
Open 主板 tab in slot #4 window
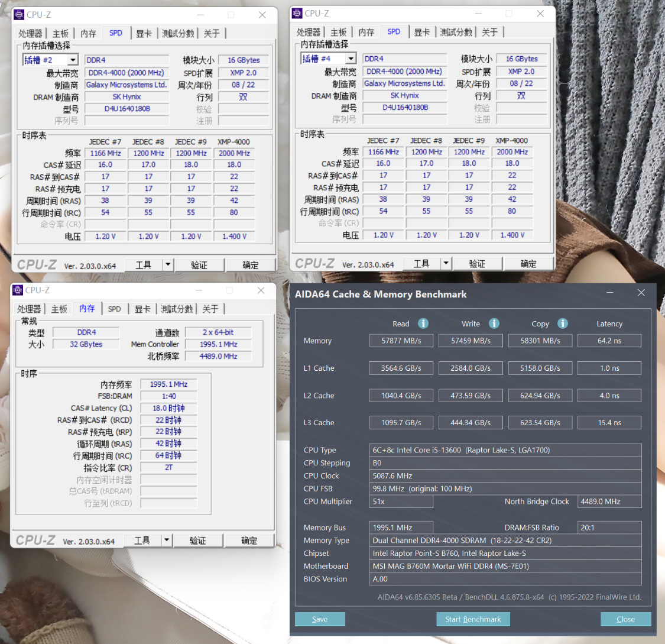(339, 33)
